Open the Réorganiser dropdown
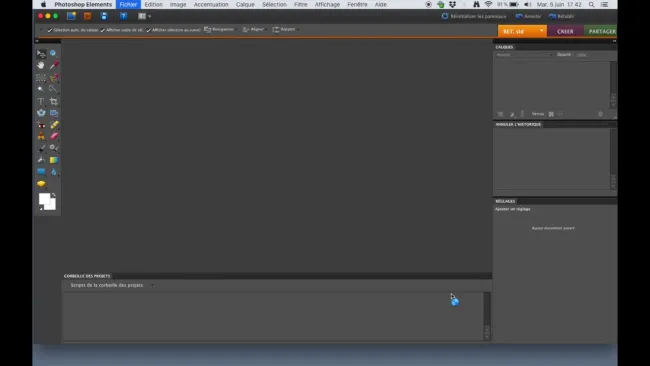 coord(221,29)
